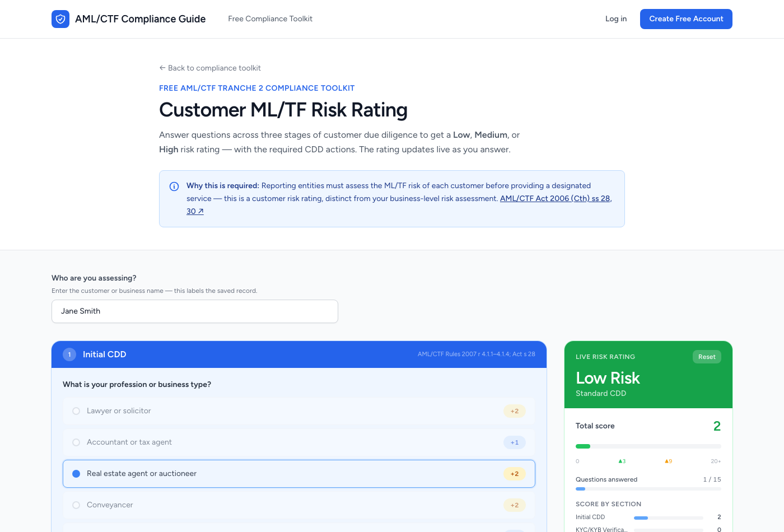Click Create Free Account button
Viewport: 784px width, 532px height.
[x=686, y=19]
